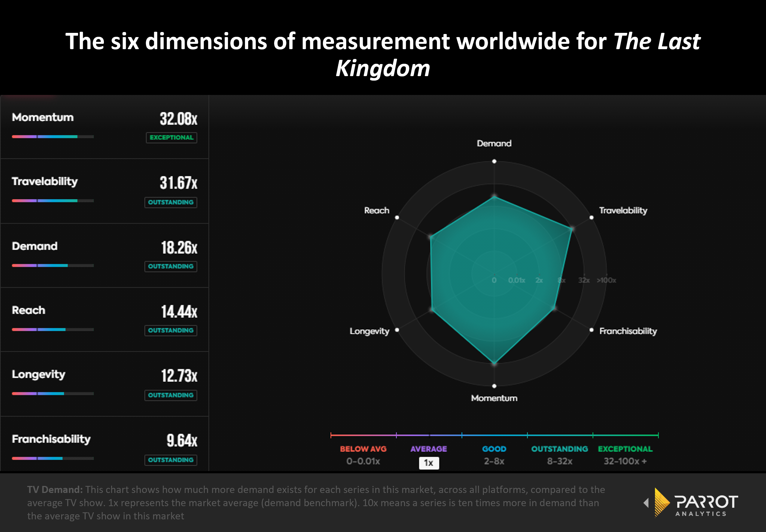The width and height of the screenshot is (766, 532).
Task: Click the Parrot Analytics logo
Action: pyautogui.click(x=691, y=502)
